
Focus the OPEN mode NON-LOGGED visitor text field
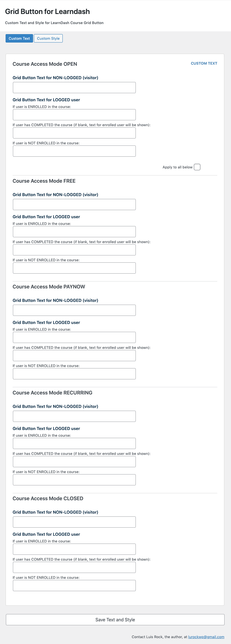pyautogui.click(x=74, y=88)
